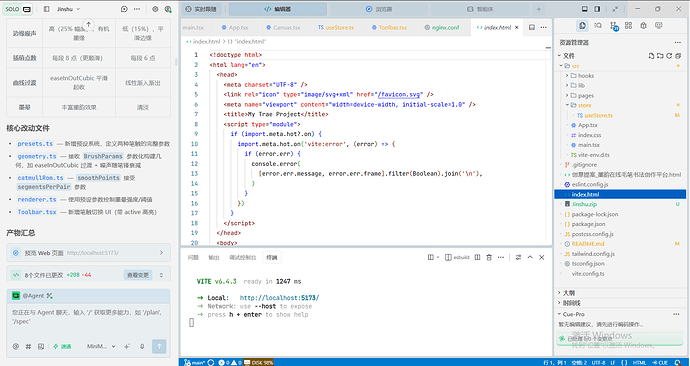
Task: Open the Jinshu project dropdown
Action: point(69,9)
